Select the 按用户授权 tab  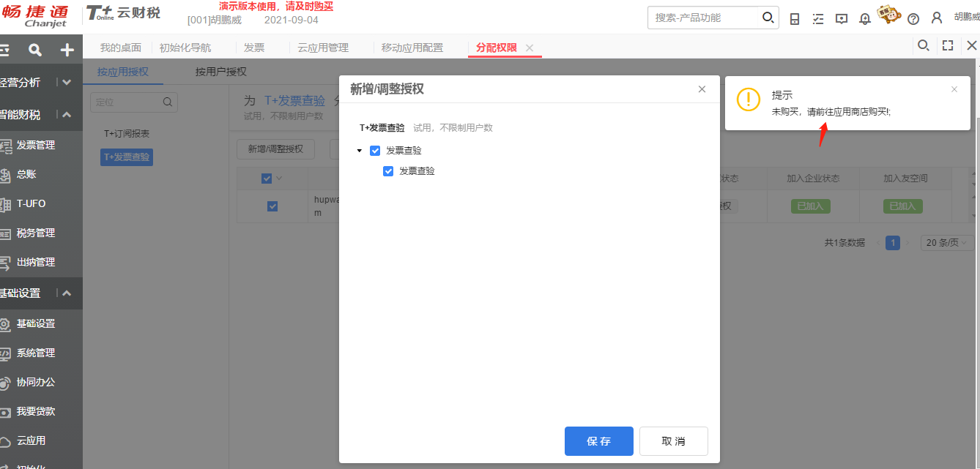click(221, 72)
